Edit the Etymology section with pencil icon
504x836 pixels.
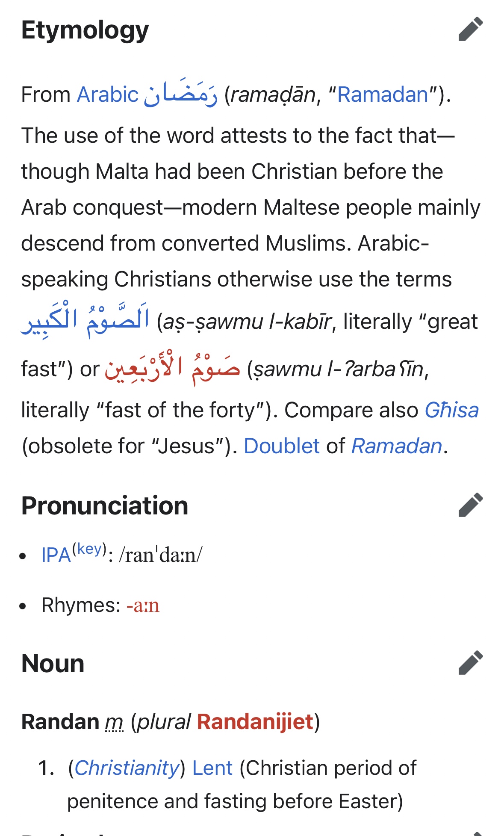pyautogui.click(x=470, y=30)
